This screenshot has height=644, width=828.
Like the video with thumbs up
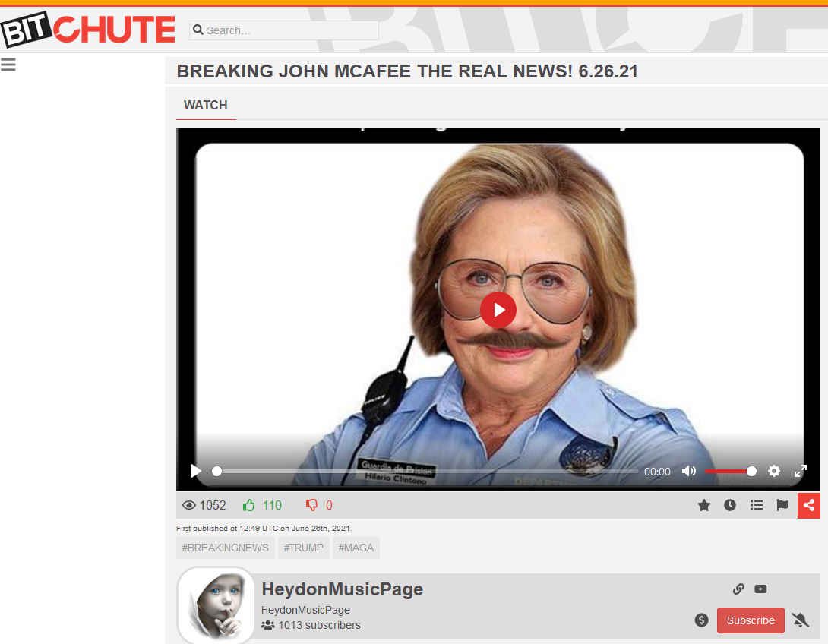point(248,505)
